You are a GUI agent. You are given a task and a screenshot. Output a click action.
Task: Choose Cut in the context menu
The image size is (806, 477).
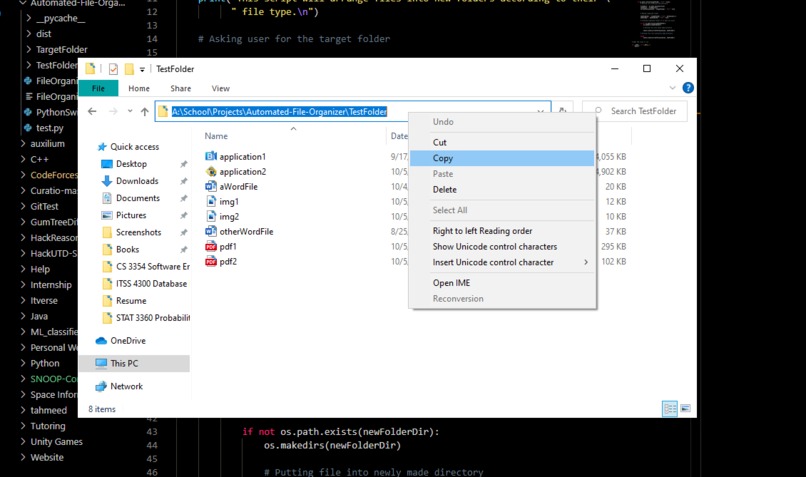coord(502,142)
